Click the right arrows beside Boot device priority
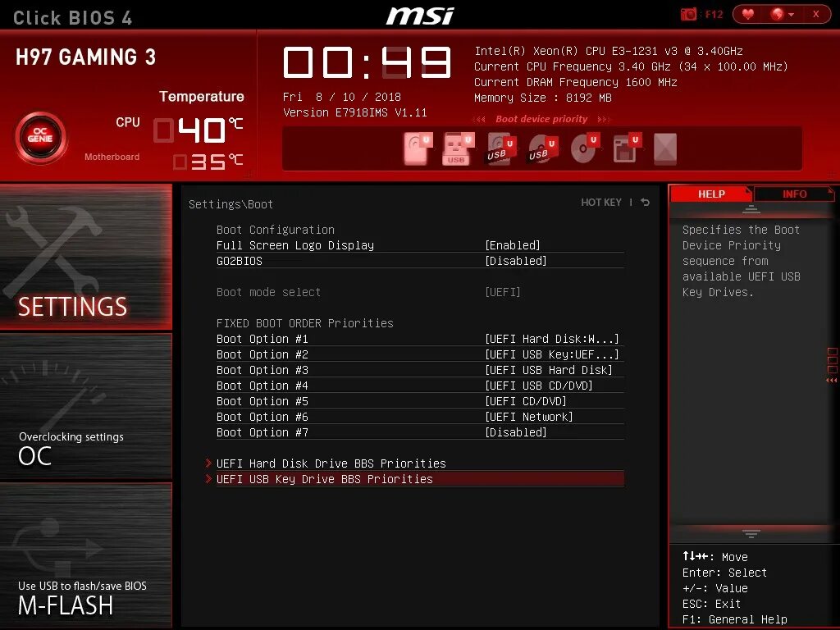840x630 pixels. click(604, 120)
